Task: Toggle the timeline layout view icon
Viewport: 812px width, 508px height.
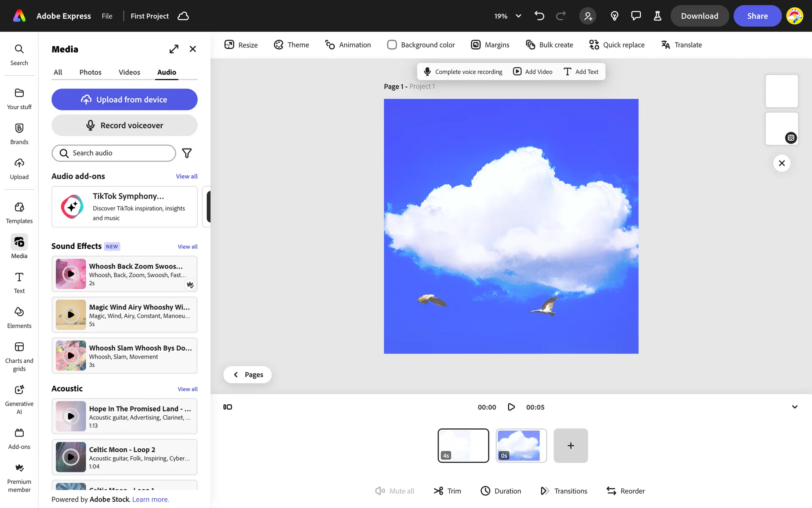Action: pyautogui.click(x=228, y=407)
